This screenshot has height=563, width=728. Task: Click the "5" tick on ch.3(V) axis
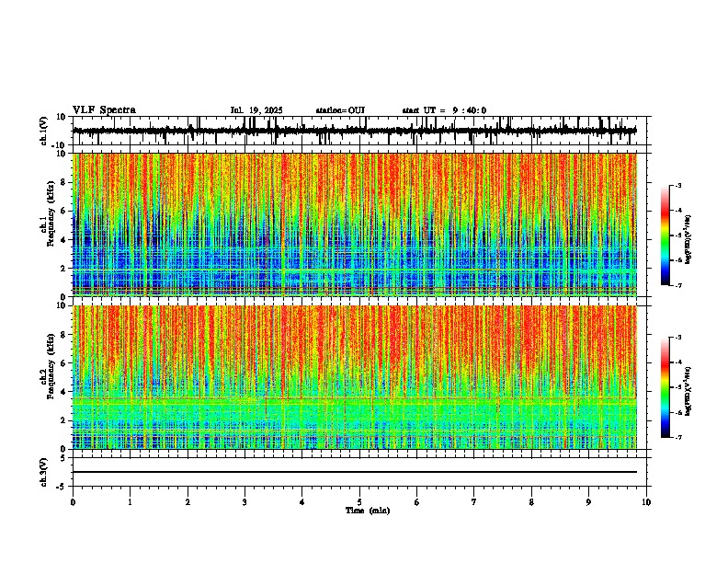click(x=63, y=458)
